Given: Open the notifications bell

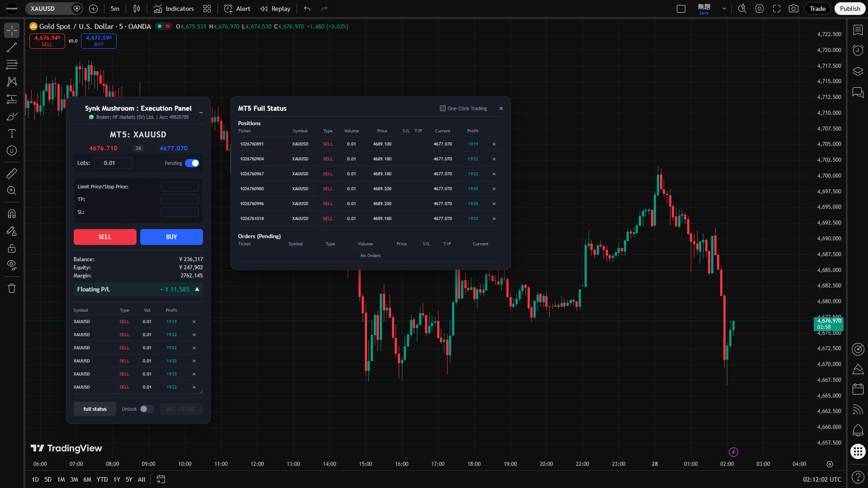Looking at the screenshot, I should pos(858,430).
